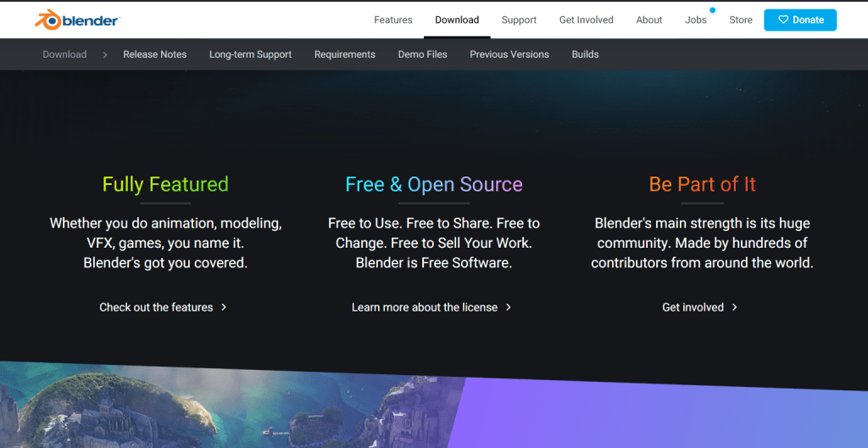Viewport: 868px width, 448px height.
Task: Open the Features menu item
Action: coord(392,20)
